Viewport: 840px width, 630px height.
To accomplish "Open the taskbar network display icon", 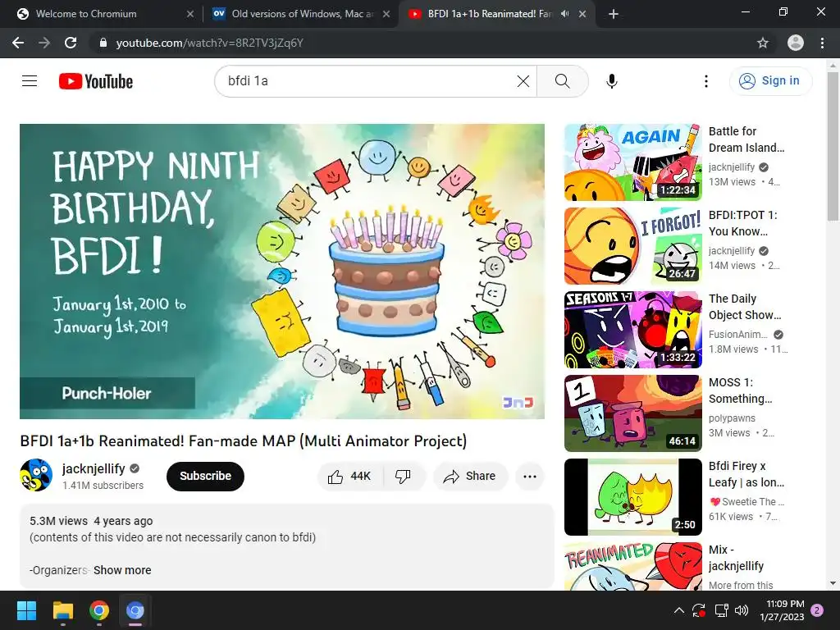I will click(721, 610).
